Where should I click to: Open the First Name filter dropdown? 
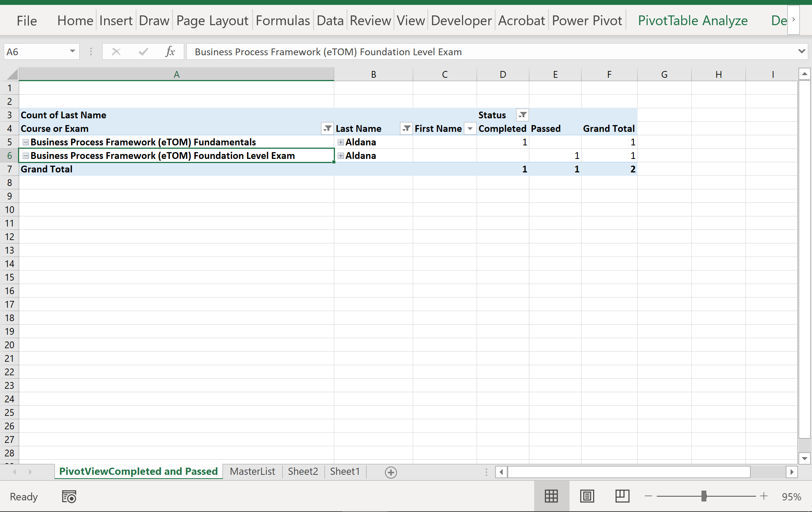click(x=470, y=128)
